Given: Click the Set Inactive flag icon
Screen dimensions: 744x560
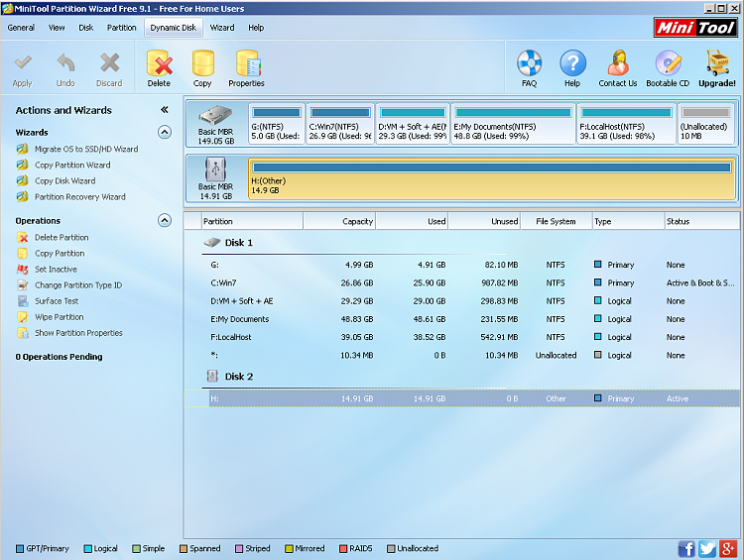Looking at the screenshot, I should 22,270.
